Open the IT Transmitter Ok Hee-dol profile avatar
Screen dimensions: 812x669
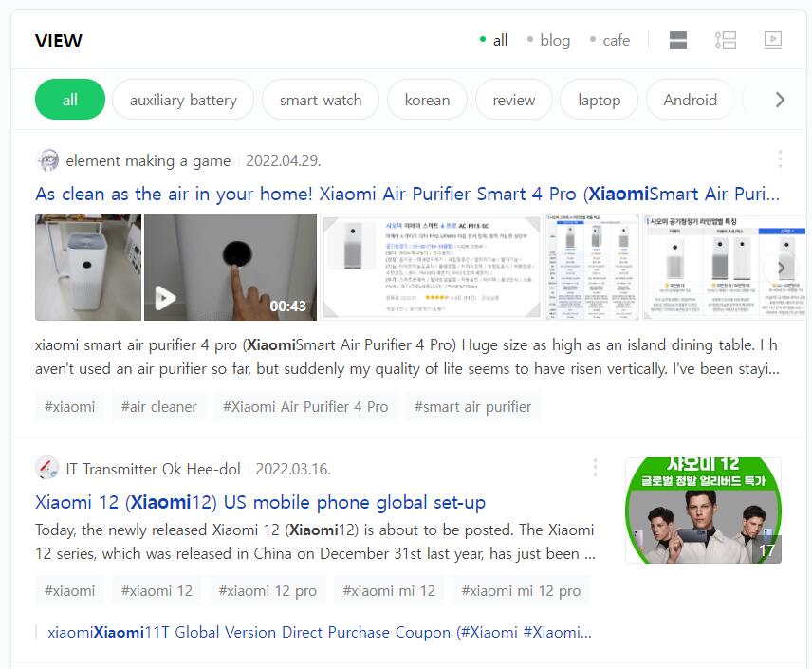pyautogui.click(x=47, y=468)
